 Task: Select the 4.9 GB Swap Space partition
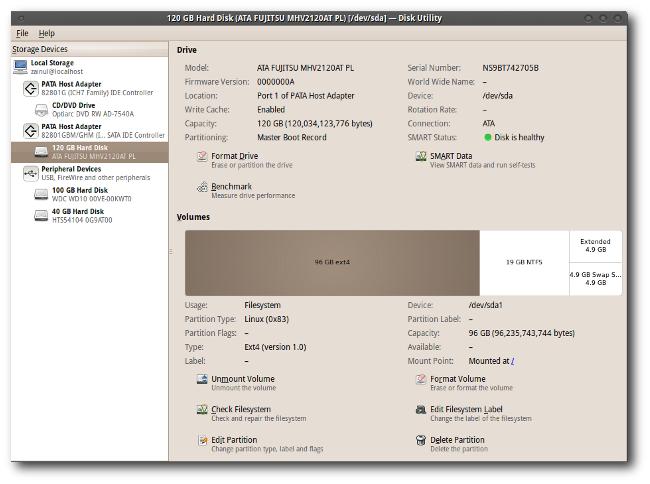(595, 279)
